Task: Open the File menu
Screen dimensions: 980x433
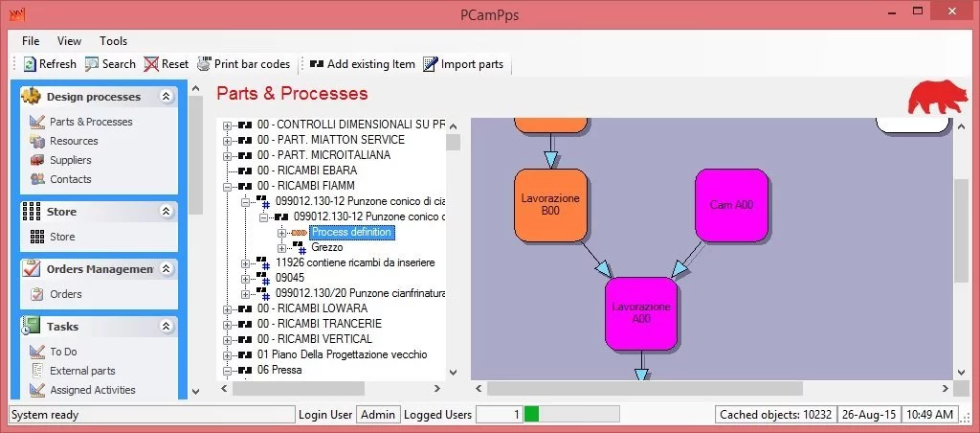Action: (31, 40)
